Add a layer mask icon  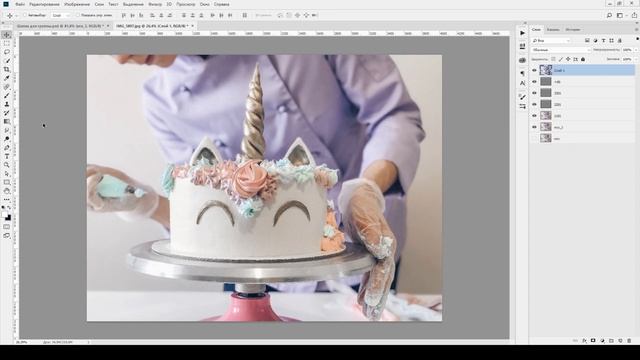[593, 340]
